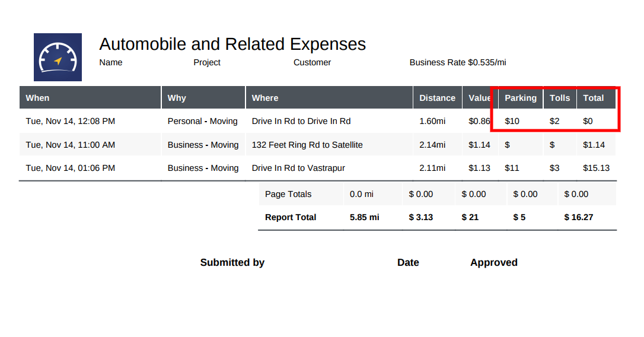Select the title 'Automobile and Related Expenses'

tap(232, 44)
